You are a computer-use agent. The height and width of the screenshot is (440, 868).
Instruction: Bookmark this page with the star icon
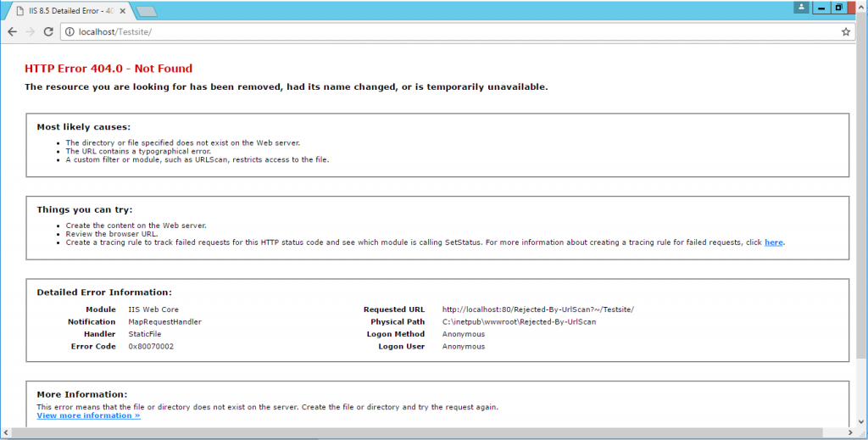[x=845, y=31]
